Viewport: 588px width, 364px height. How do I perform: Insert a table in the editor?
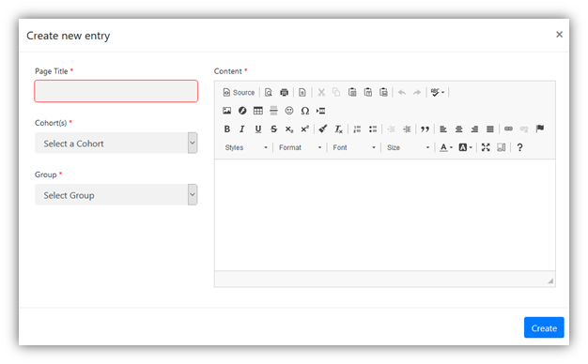(x=258, y=111)
